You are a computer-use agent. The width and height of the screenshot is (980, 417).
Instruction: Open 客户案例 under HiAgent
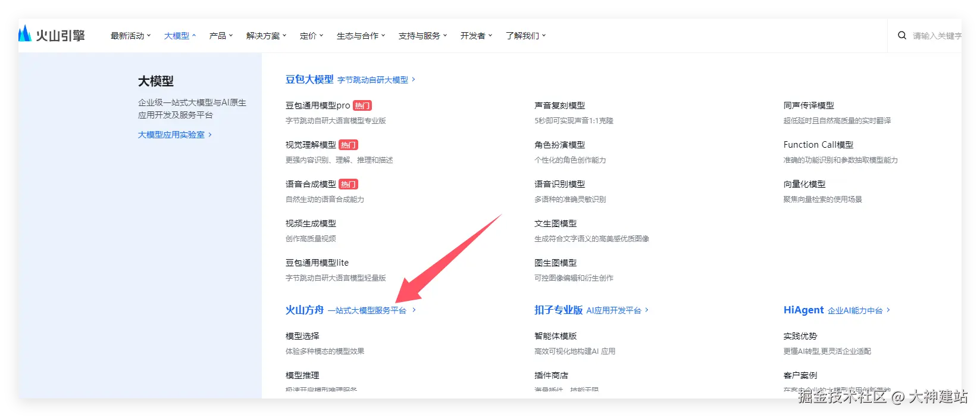point(800,375)
